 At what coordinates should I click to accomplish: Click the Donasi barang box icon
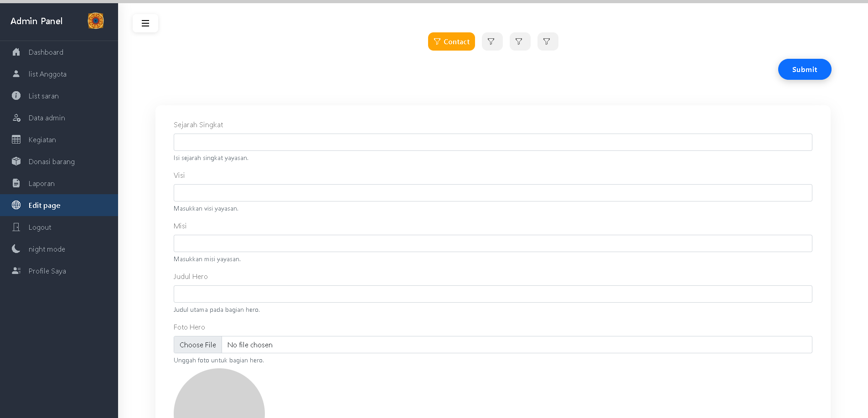point(16,161)
